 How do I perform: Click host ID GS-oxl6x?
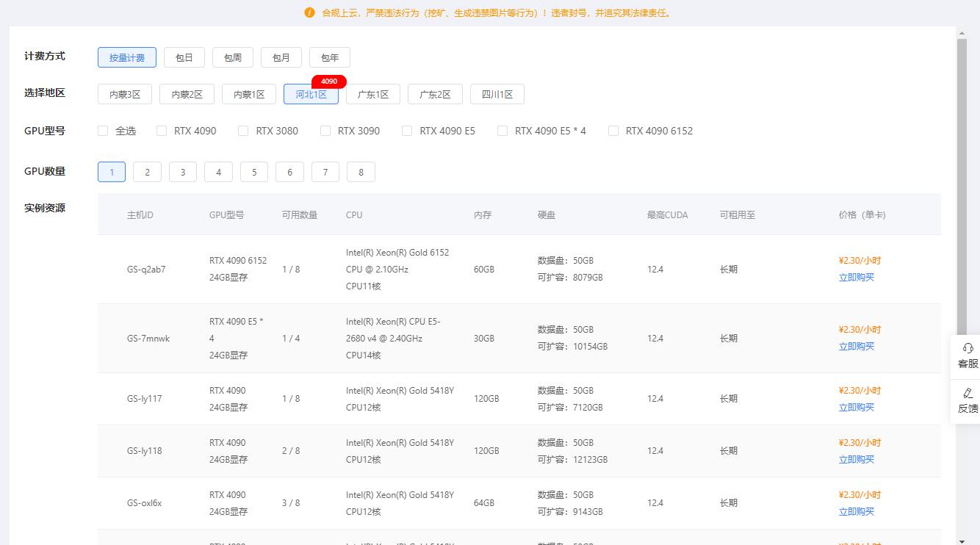[x=145, y=503]
